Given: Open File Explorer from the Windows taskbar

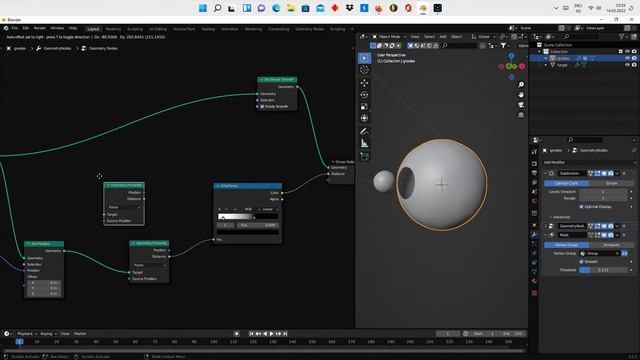Looking at the screenshot, I should click(x=291, y=8).
